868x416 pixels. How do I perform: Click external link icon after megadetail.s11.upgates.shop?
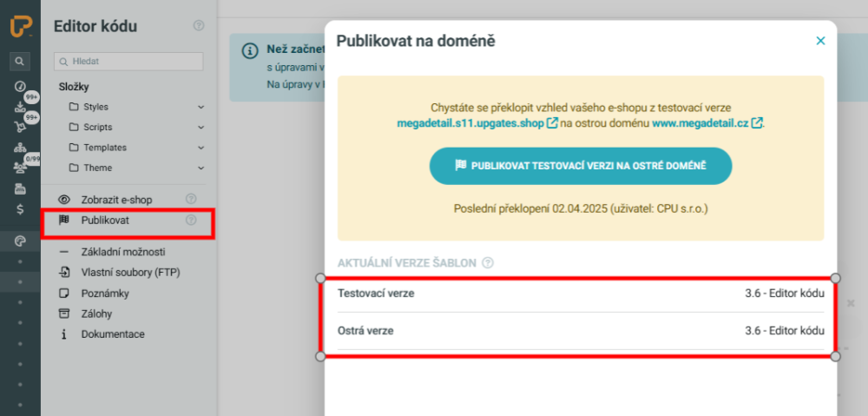tap(552, 123)
